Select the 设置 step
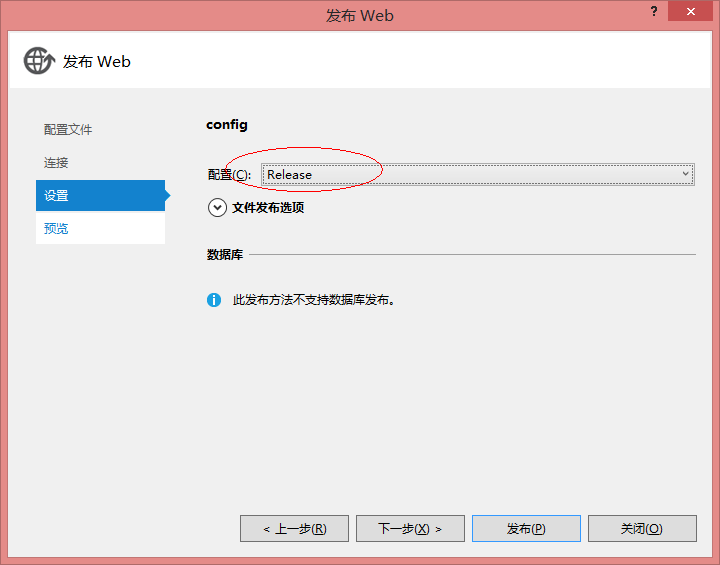 100,196
